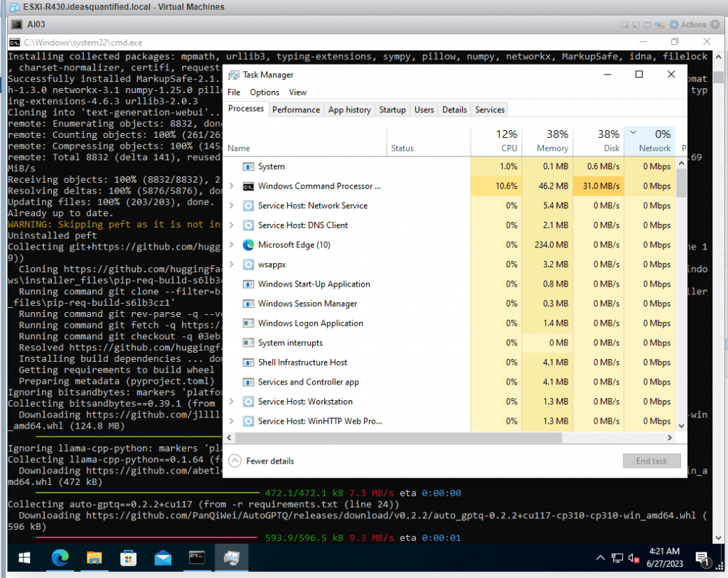
Task: Collapse Task Manager with Fewer details
Action: tap(262, 461)
